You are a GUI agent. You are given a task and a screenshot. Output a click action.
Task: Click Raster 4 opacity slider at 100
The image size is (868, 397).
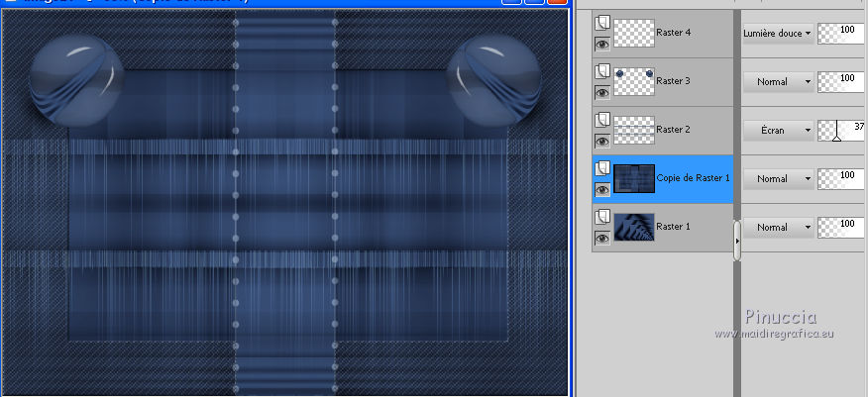coord(842,34)
